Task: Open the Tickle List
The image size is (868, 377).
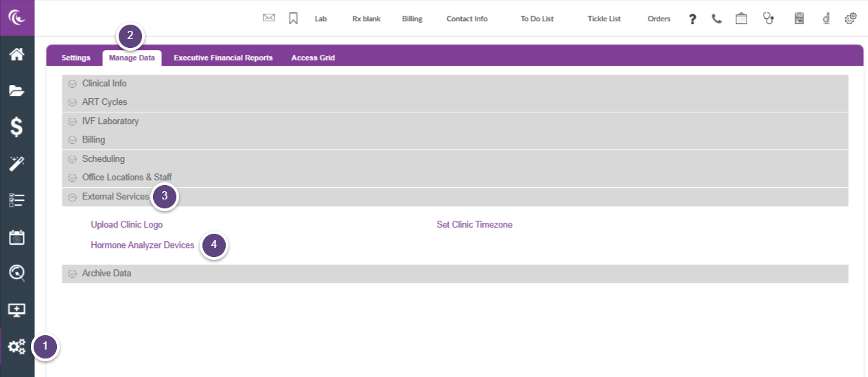Action: point(605,19)
